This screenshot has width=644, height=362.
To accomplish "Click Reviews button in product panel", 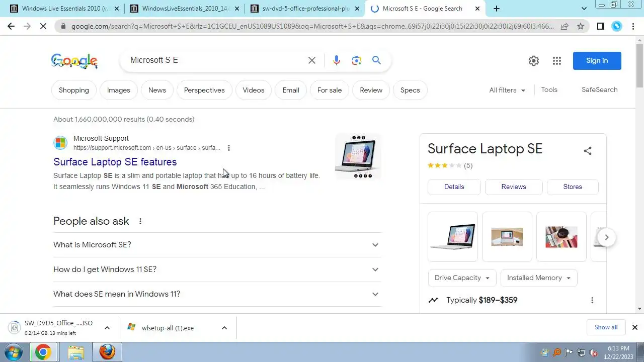I will pyautogui.click(x=514, y=187).
